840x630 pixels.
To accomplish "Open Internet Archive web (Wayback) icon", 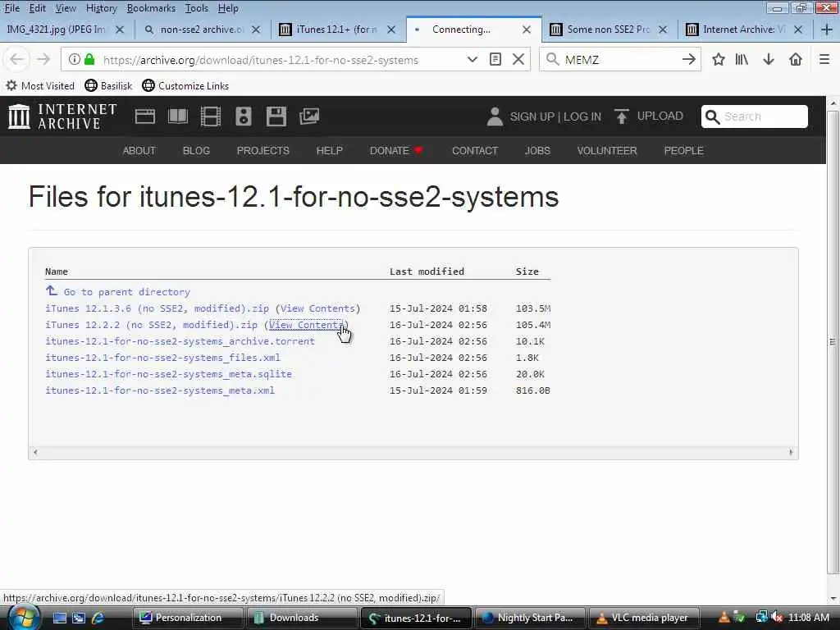I will (x=144, y=116).
